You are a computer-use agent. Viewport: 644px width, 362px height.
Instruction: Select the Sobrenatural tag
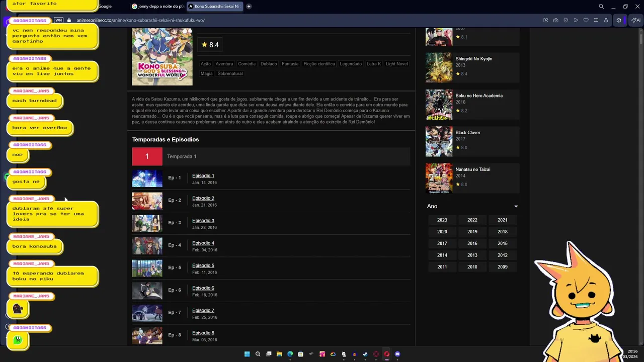click(x=230, y=73)
